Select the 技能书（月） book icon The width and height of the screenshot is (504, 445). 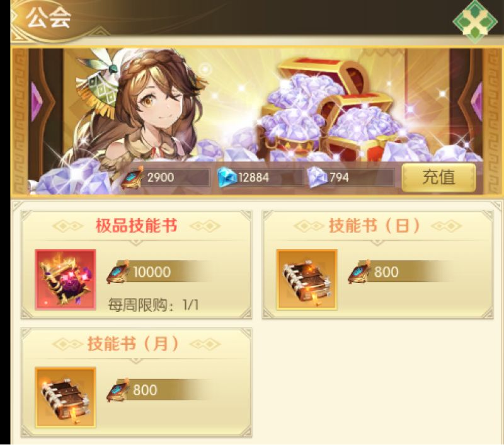coord(66,398)
